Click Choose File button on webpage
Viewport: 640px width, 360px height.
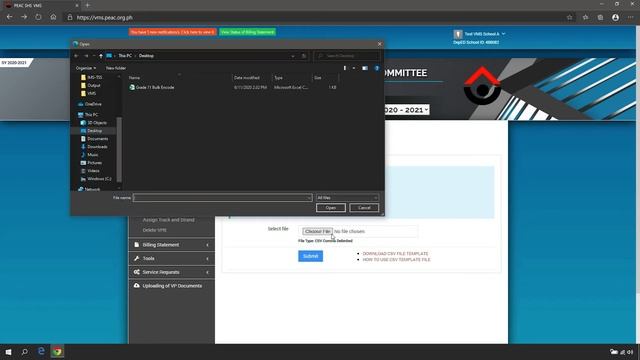tap(317, 231)
